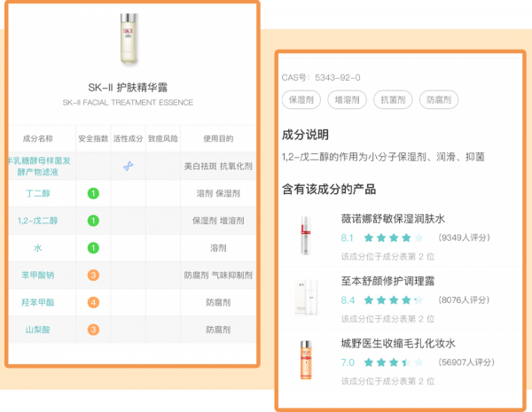
Task: Open the 薇诺娜舒敏保湿润肤水 product
Action: click(393, 219)
